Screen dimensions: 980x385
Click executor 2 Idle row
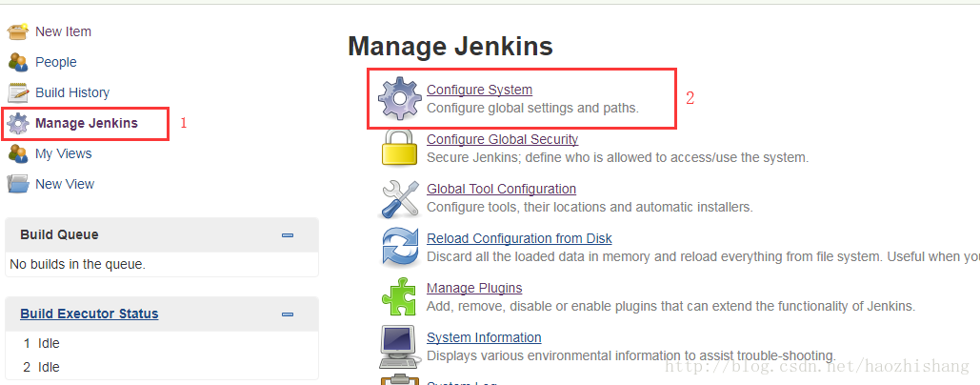[161, 367]
